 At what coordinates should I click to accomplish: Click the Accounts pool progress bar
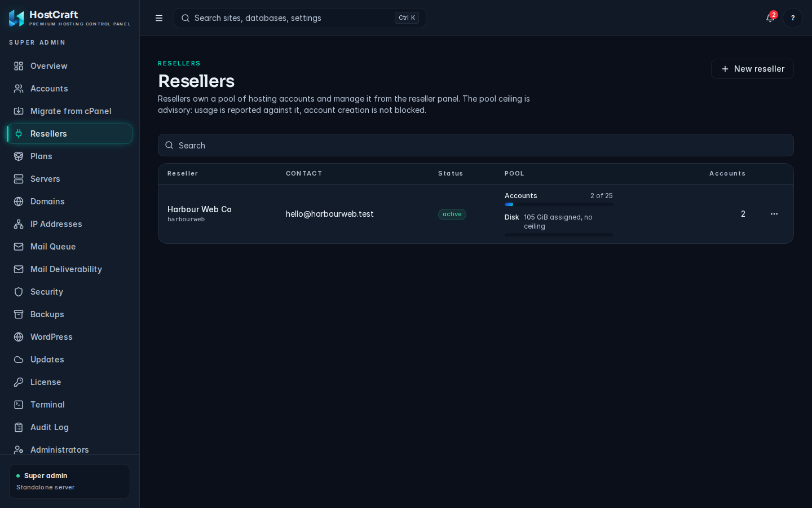point(559,204)
